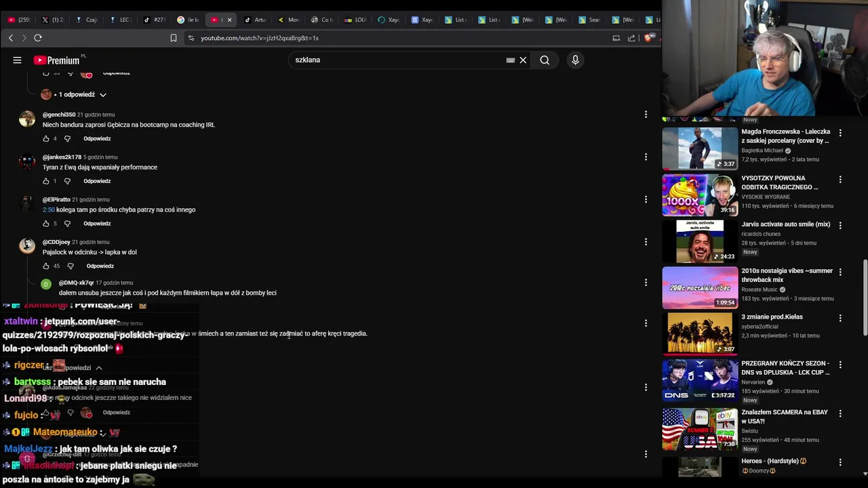Like the comment by @CDDjoey
The image size is (868, 488).
(46, 266)
